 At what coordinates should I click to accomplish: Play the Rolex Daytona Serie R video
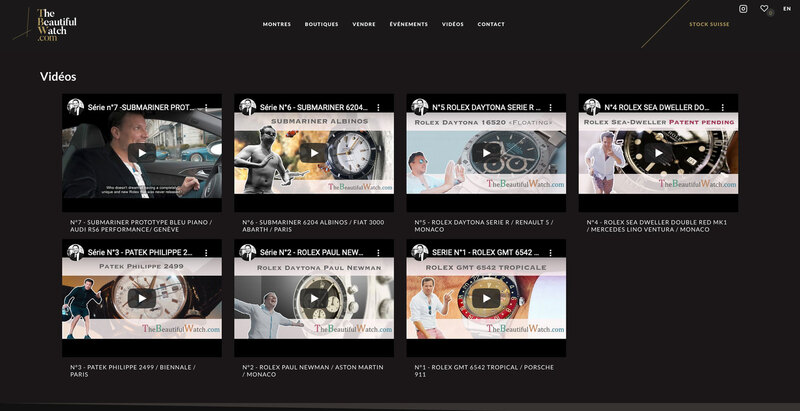tap(486, 152)
